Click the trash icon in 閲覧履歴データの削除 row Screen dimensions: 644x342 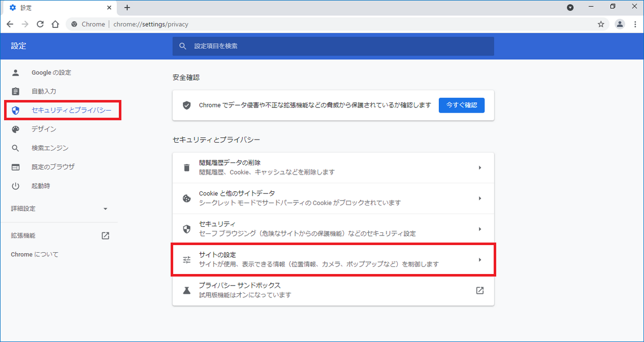[186, 167]
